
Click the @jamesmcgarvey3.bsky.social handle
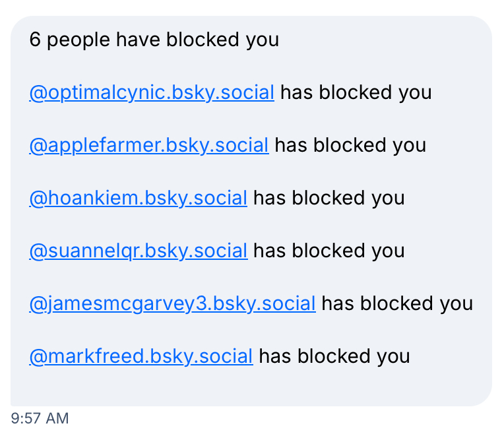(172, 303)
